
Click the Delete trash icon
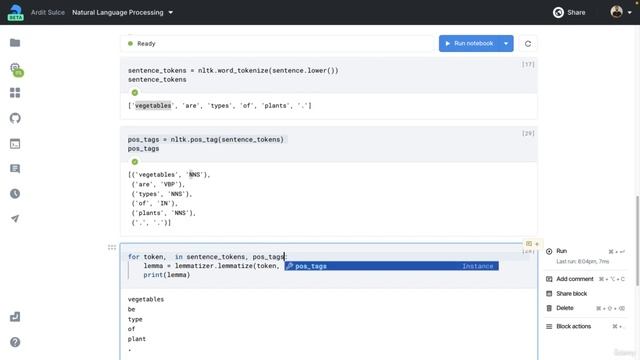(x=549, y=308)
